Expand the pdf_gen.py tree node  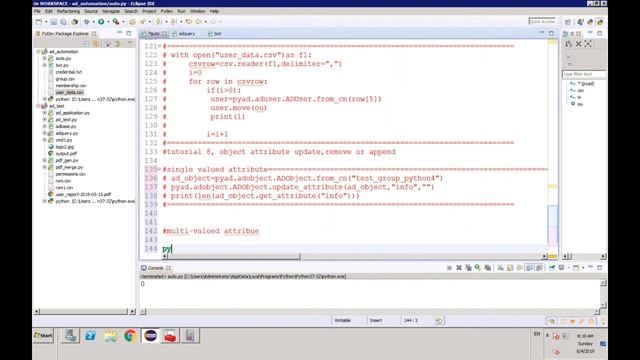[44, 160]
